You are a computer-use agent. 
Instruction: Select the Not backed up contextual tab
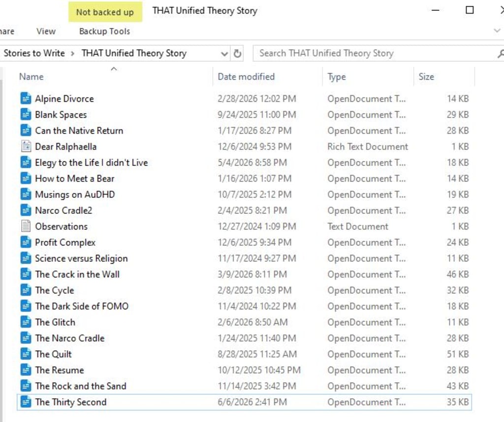(105, 12)
